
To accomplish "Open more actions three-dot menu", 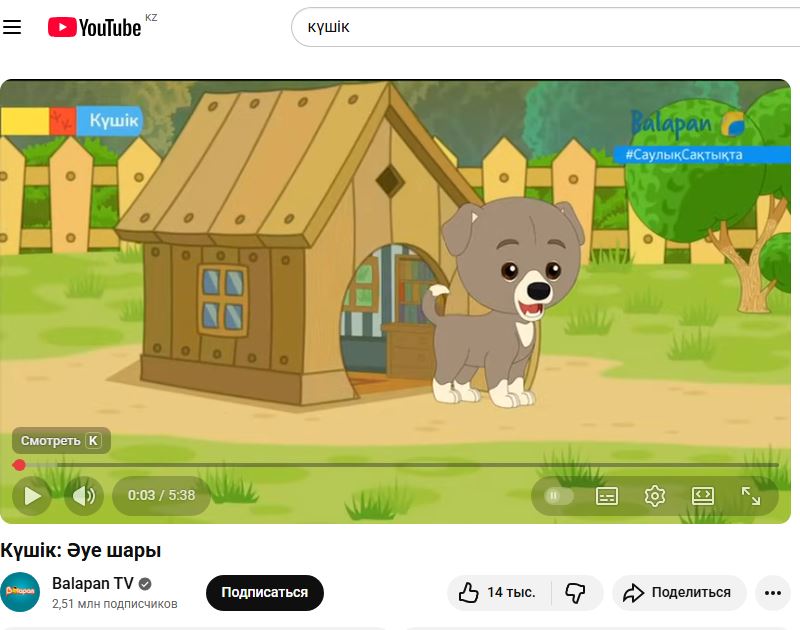I will tap(771, 593).
